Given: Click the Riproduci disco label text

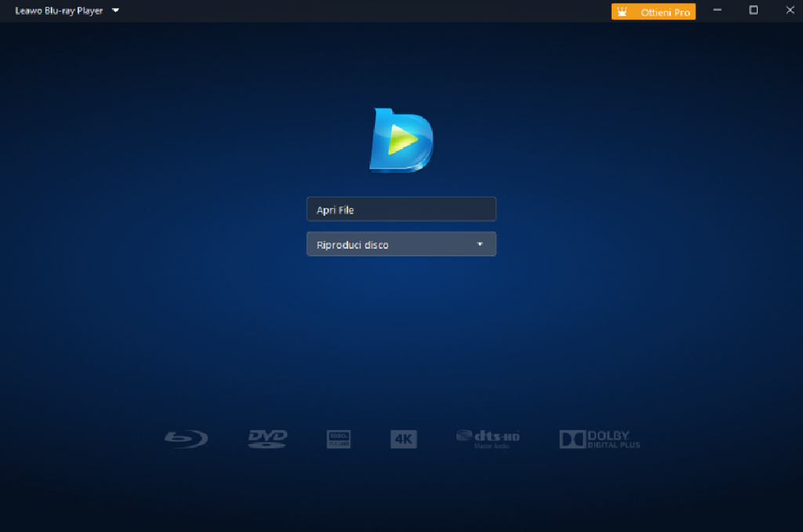Looking at the screenshot, I should [x=352, y=245].
